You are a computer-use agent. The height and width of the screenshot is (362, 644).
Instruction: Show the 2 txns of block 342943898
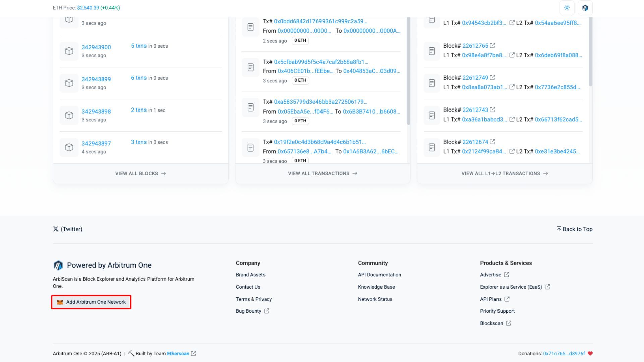pyautogui.click(x=139, y=110)
